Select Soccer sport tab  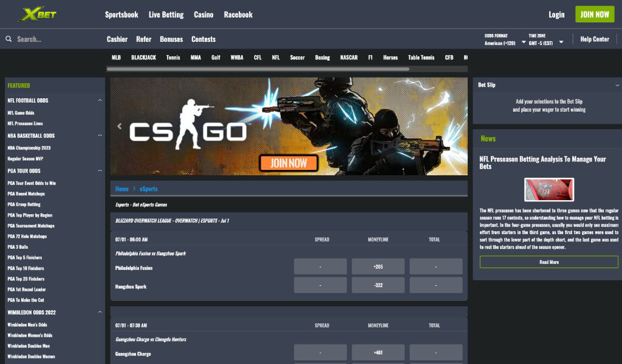(x=297, y=58)
